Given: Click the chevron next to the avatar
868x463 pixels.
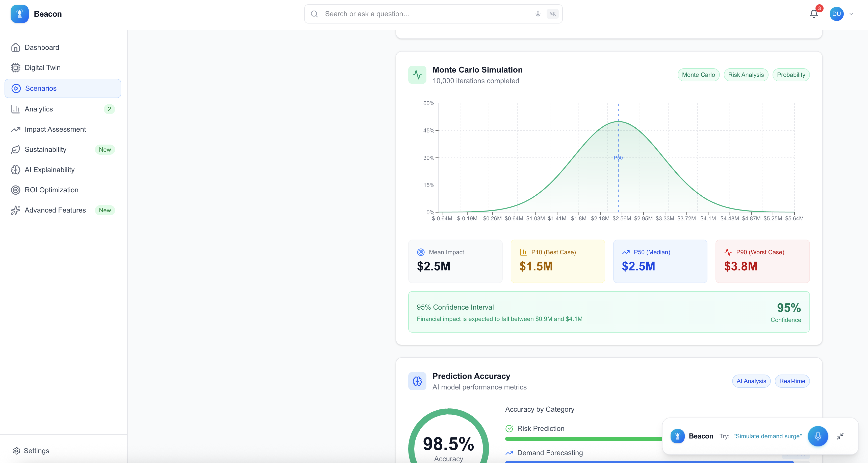Looking at the screenshot, I should (x=852, y=14).
